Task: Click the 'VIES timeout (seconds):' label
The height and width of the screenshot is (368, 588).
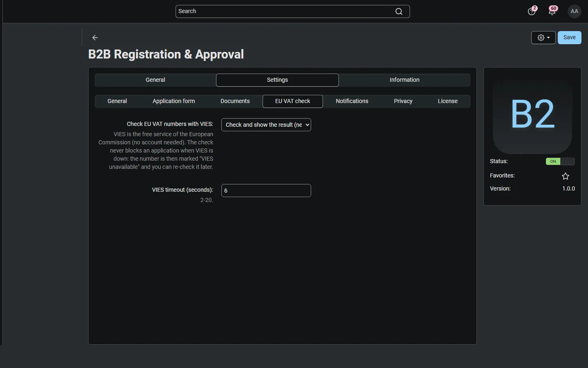Action: [x=183, y=190]
